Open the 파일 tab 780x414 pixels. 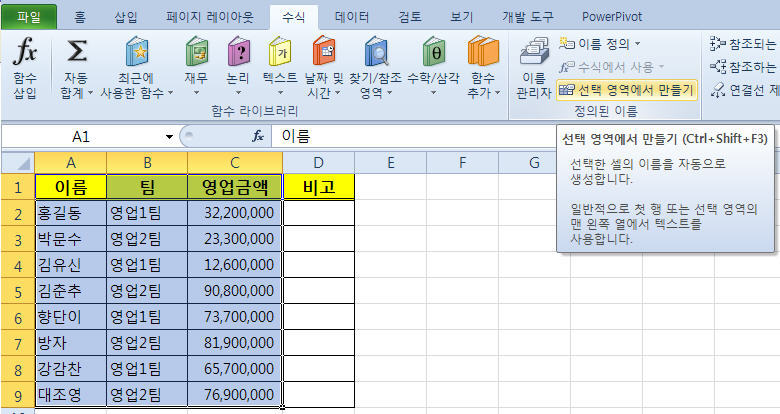(x=29, y=17)
